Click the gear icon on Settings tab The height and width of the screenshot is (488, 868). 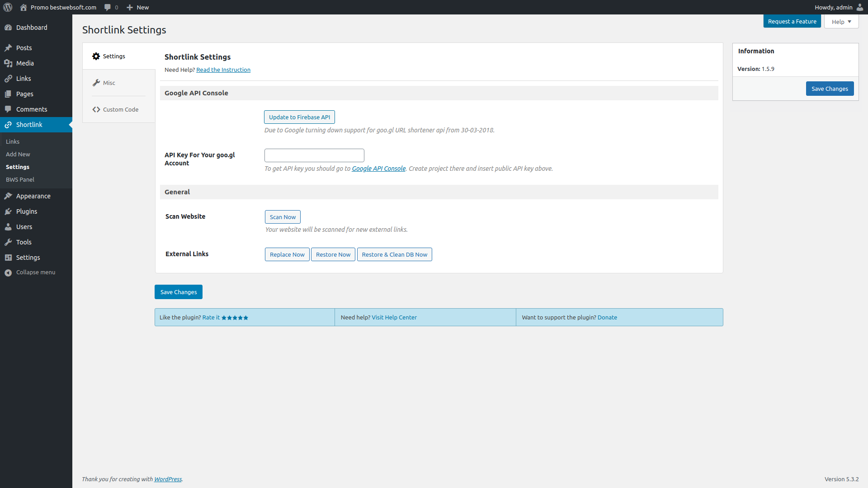[x=96, y=56]
